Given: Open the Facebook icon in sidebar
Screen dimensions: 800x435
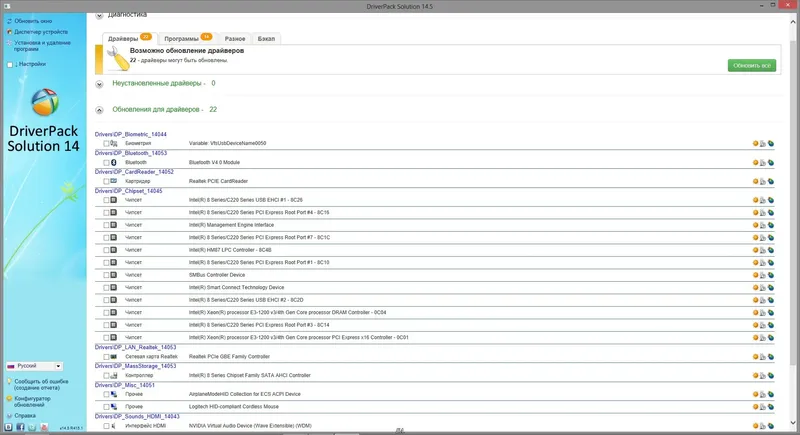Looking at the screenshot, I should point(20,427).
